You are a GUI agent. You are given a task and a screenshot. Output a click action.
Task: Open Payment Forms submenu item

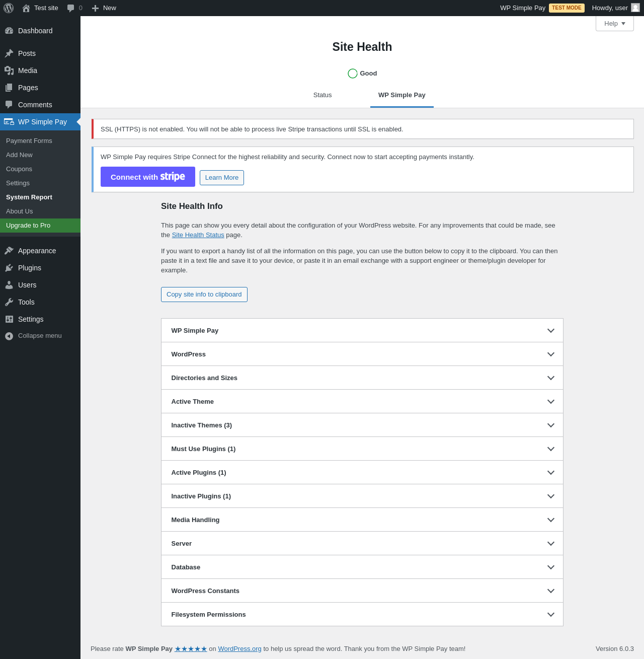pyautogui.click(x=29, y=141)
